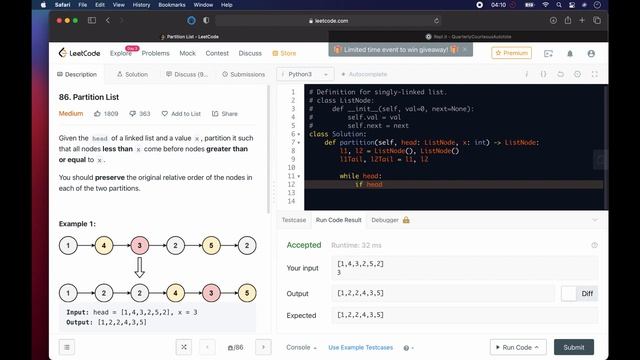This screenshot has height=360, width=640.
Task: Reload page via address bar refresh icon
Action: 436,20
